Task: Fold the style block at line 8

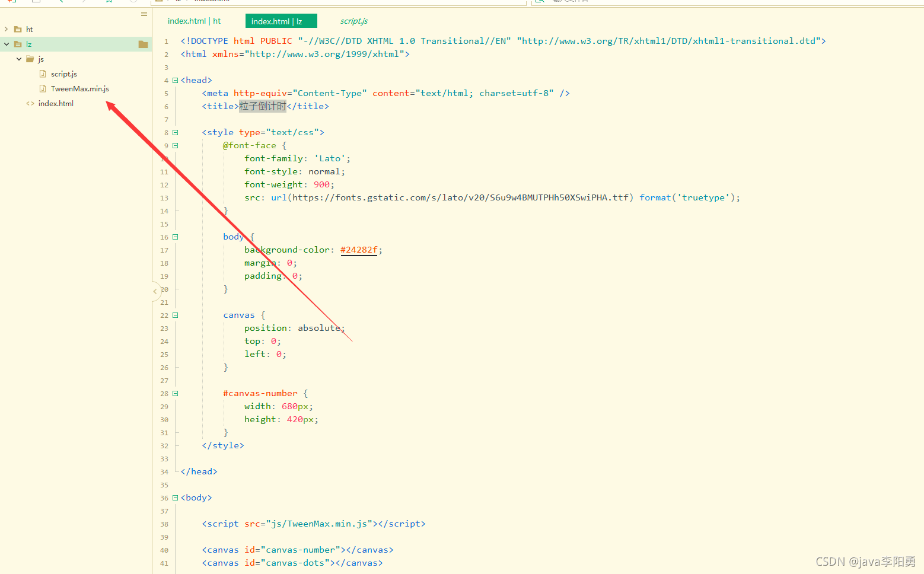Action: pyautogui.click(x=175, y=132)
